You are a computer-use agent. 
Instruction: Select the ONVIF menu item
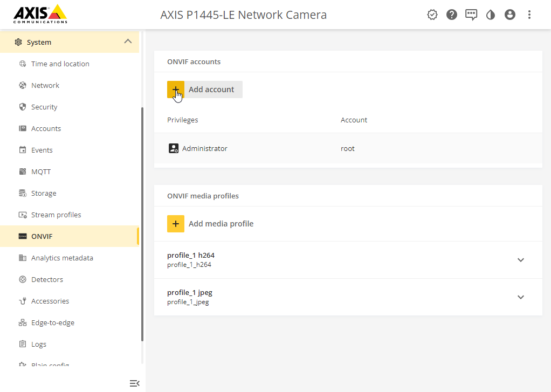click(70, 236)
